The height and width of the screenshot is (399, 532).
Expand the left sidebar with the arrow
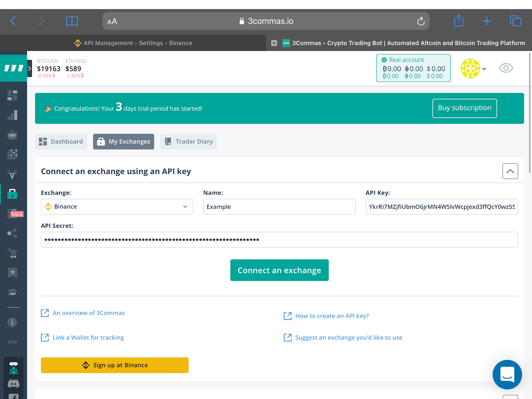pos(30,68)
